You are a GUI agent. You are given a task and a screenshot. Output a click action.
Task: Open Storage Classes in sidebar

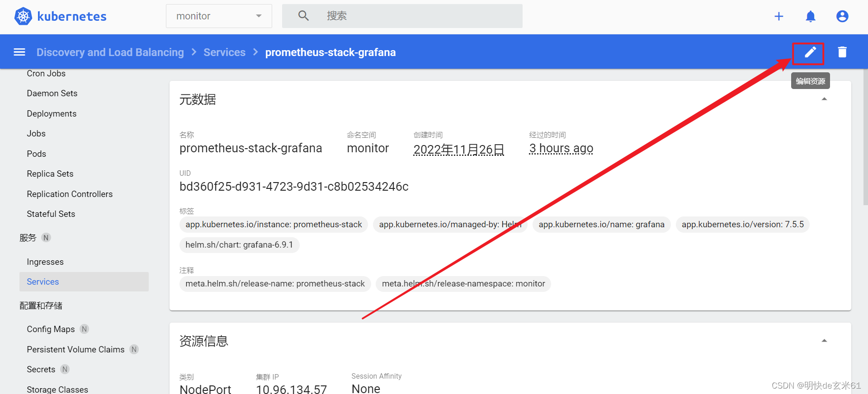tap(57, 389)
